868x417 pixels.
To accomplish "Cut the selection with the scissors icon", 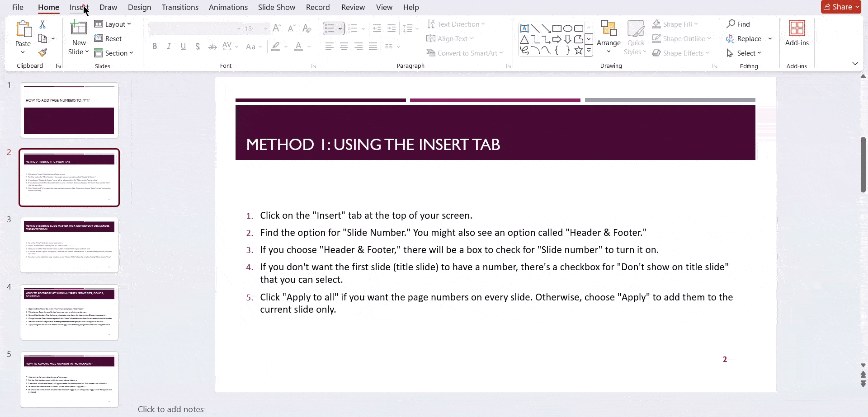I will click(42, 23).
